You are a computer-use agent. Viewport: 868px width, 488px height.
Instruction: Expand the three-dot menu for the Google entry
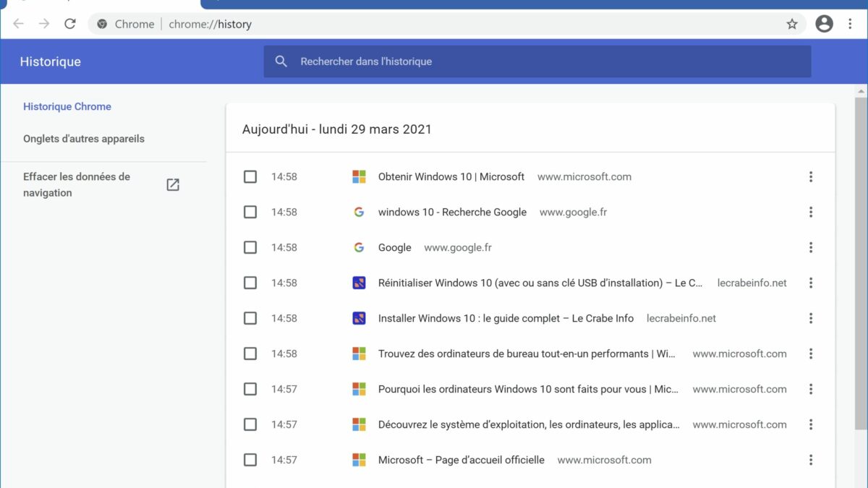point(811,247)
